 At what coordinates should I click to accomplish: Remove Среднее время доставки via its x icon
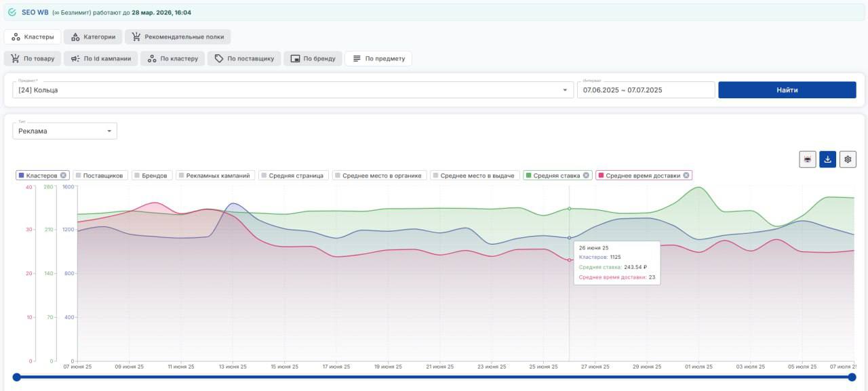click(686, 176)
